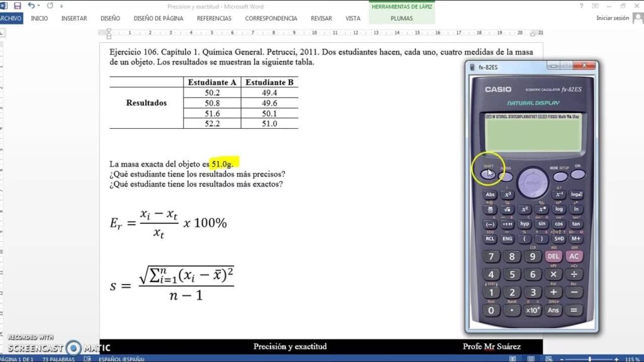
Task: Click the Undo arrow icon
Action: click(31, 6)
